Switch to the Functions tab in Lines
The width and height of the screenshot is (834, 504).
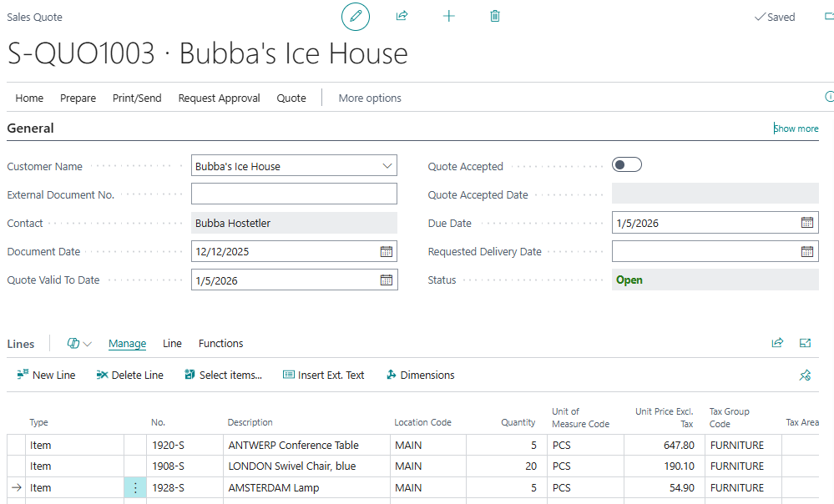[x=220, y=343]
